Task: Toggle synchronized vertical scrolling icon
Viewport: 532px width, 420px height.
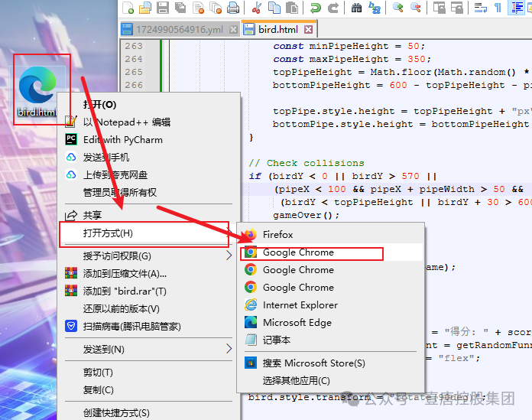Action: click(x=440, y=7)
